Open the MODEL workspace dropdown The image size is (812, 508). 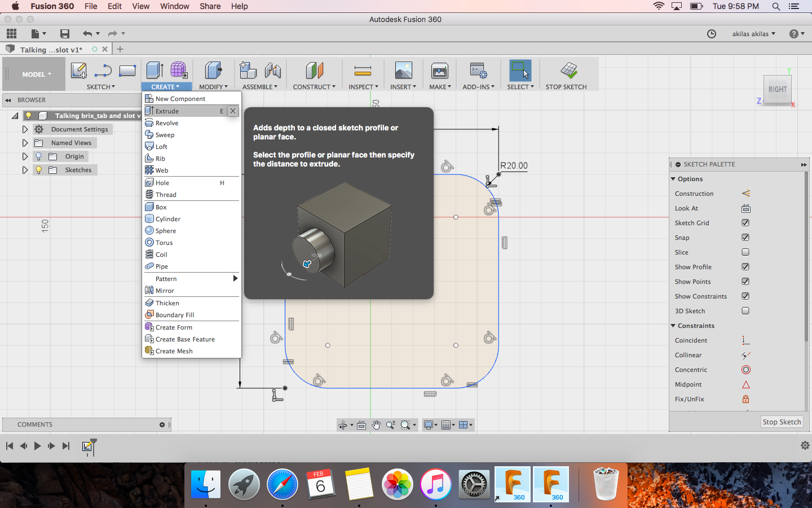pyautogui.click(x=36, y=75)
